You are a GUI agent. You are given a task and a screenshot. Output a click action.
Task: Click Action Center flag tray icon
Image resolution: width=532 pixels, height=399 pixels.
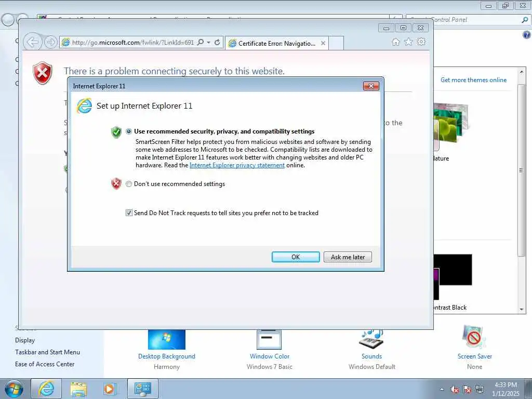(467, 390)
